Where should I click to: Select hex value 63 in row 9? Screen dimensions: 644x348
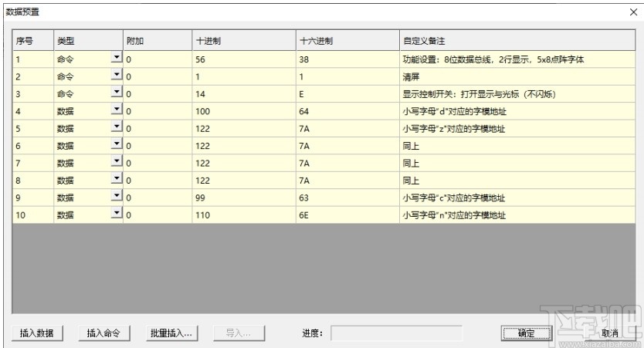347,198
